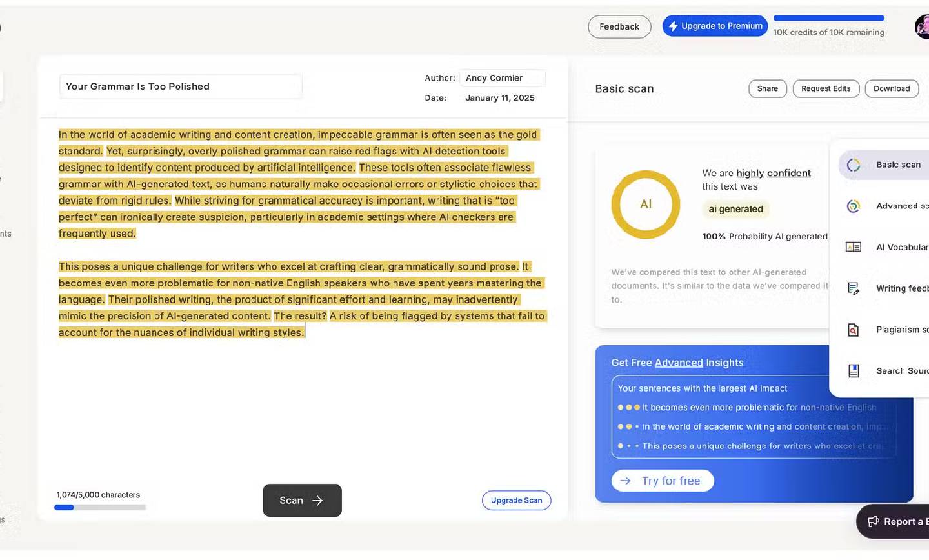Open the Writing feedback icon
Viewport: 929px width, 560px height.
point(854,288)
